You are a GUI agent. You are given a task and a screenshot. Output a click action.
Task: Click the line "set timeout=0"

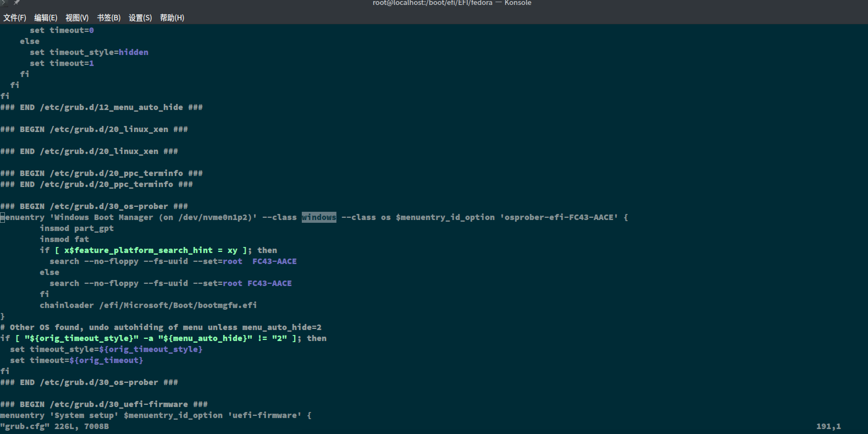(x=62, y=30)
